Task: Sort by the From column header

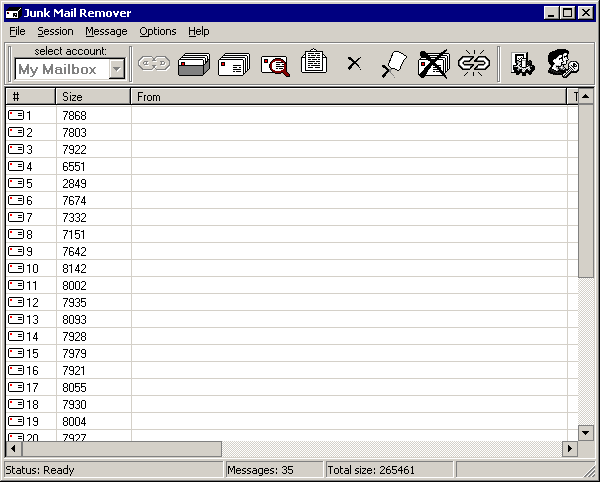Action: click(348, 96)
